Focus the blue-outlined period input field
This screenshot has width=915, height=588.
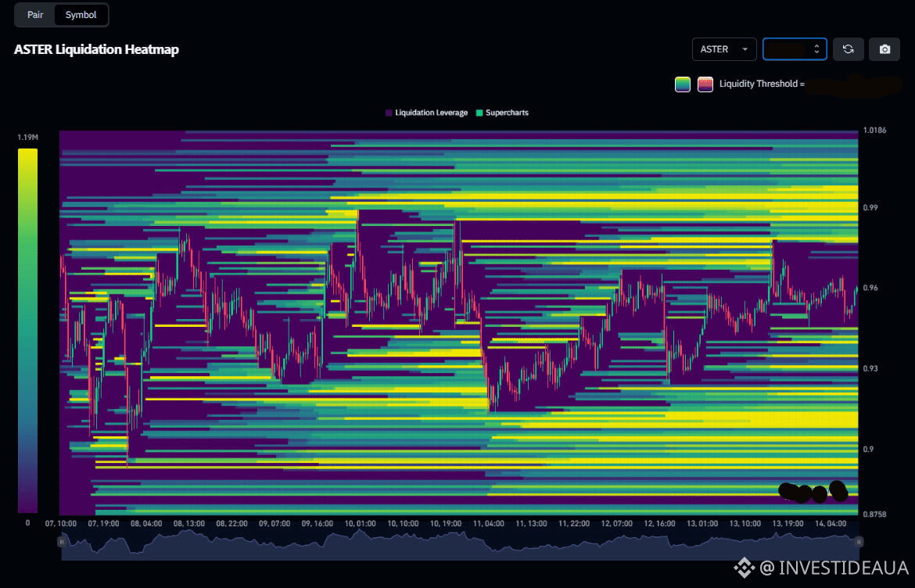787,49
